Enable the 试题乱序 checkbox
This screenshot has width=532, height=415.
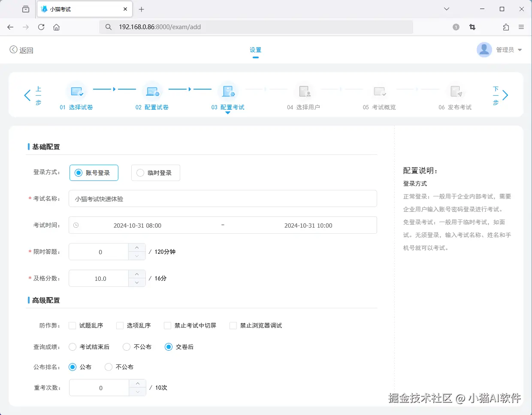point(72,325)
